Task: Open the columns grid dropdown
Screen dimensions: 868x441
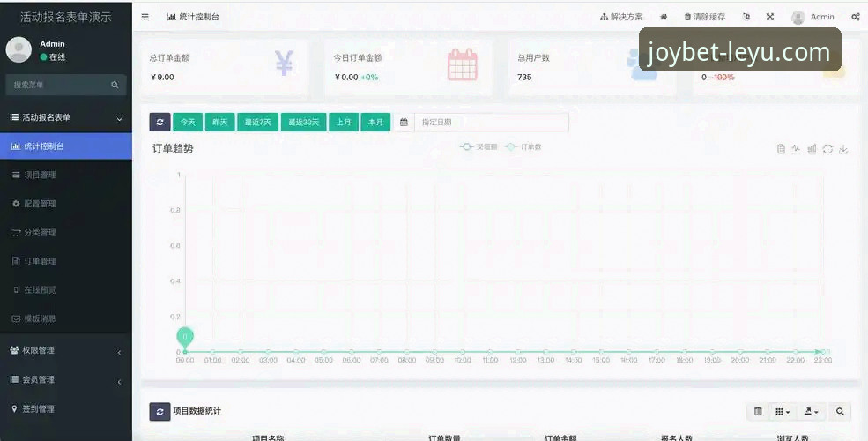Action: tap(783, 412)
